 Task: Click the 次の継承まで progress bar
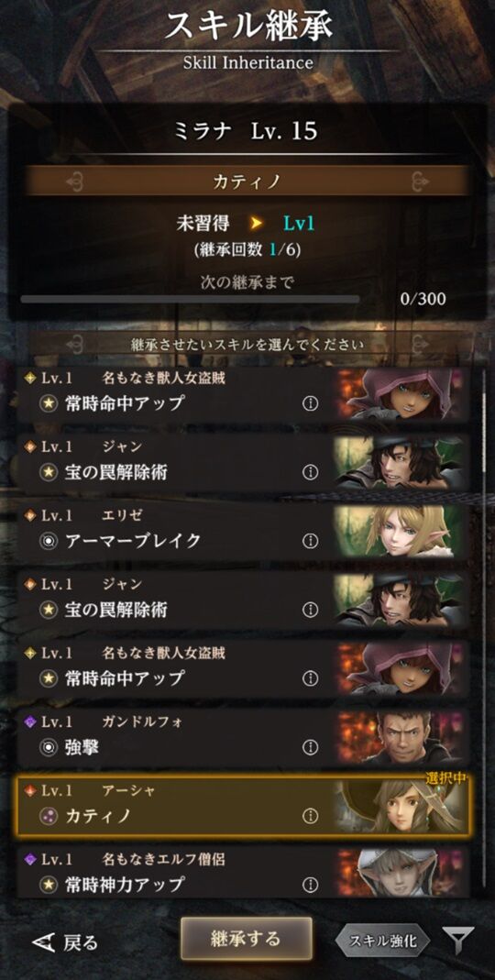[190, 300]
